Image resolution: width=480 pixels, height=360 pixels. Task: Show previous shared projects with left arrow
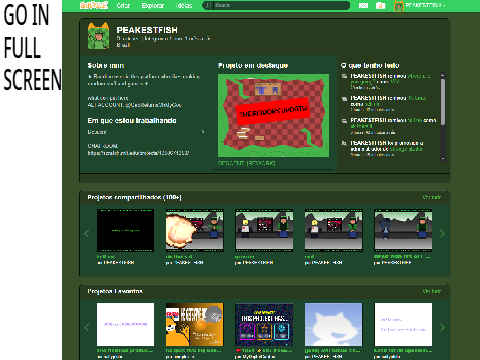87,233
